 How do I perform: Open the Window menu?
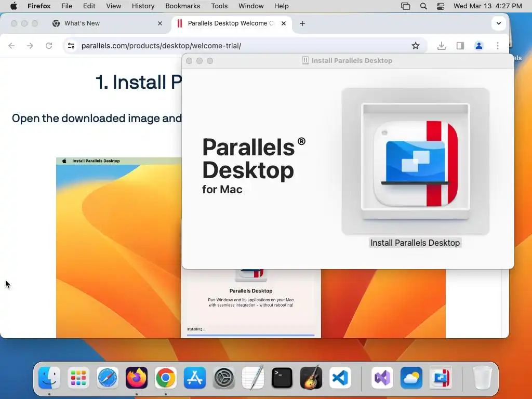point(251,6)
